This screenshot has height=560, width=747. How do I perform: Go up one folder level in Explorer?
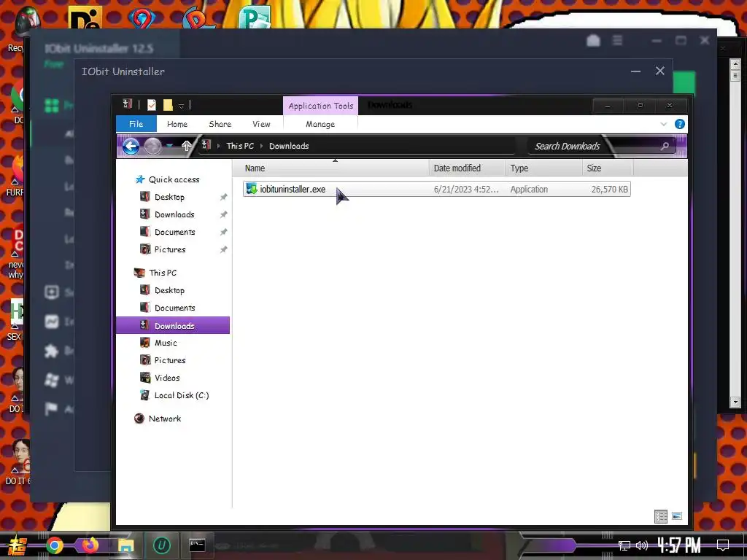(186, 146)
